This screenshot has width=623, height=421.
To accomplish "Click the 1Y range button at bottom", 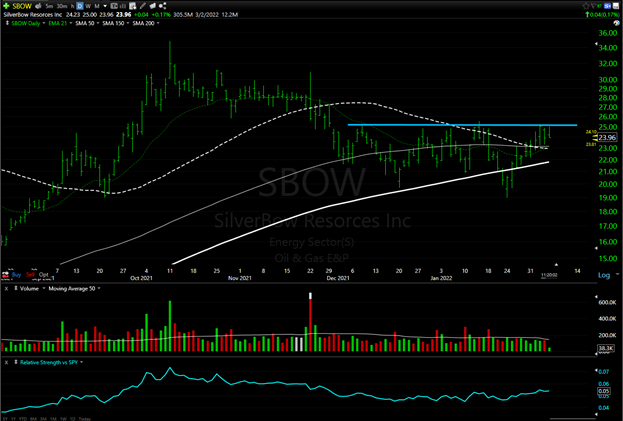I will [x=13, y=419].
